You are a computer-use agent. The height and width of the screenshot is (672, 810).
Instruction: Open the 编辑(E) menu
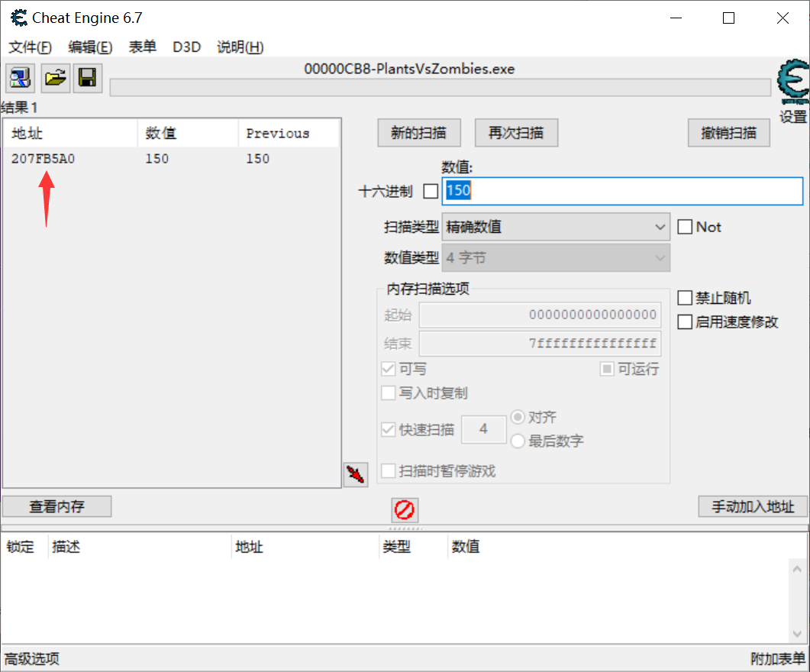[x=90, y=47]
